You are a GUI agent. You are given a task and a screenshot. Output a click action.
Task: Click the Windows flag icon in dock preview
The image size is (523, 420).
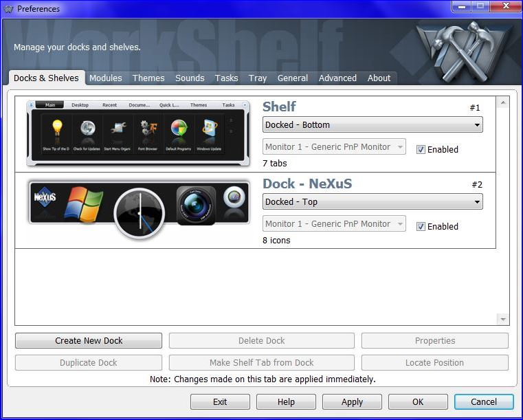(x=84, y=204)
